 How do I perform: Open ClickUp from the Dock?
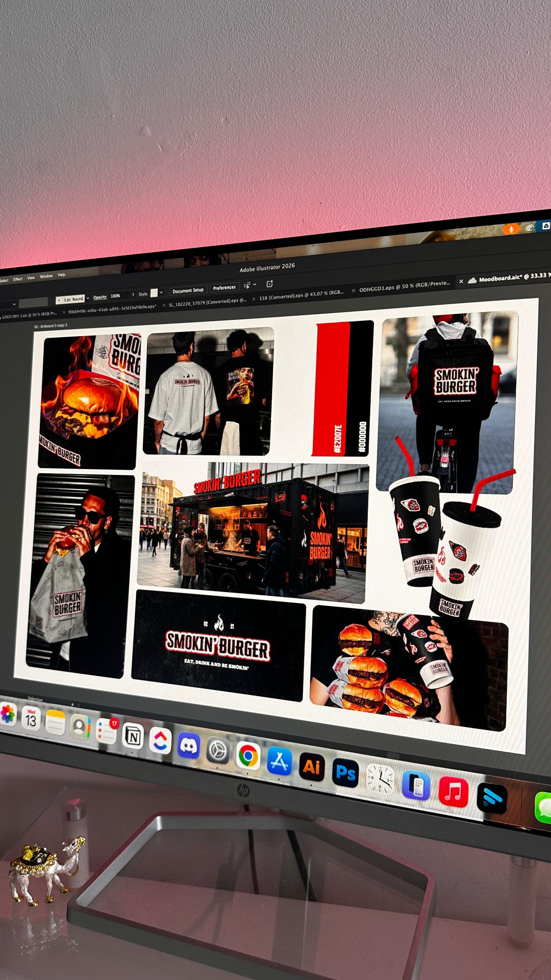[160, 740]
